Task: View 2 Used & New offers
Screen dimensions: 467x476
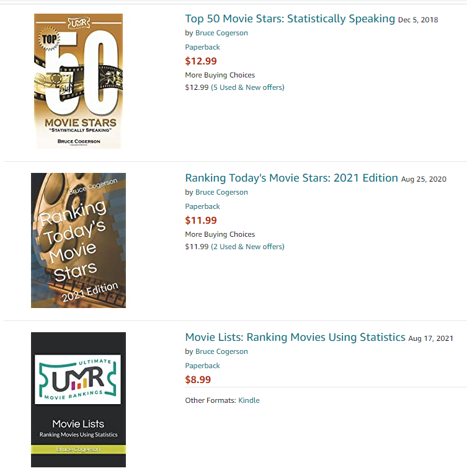Action: click(247, 247)
